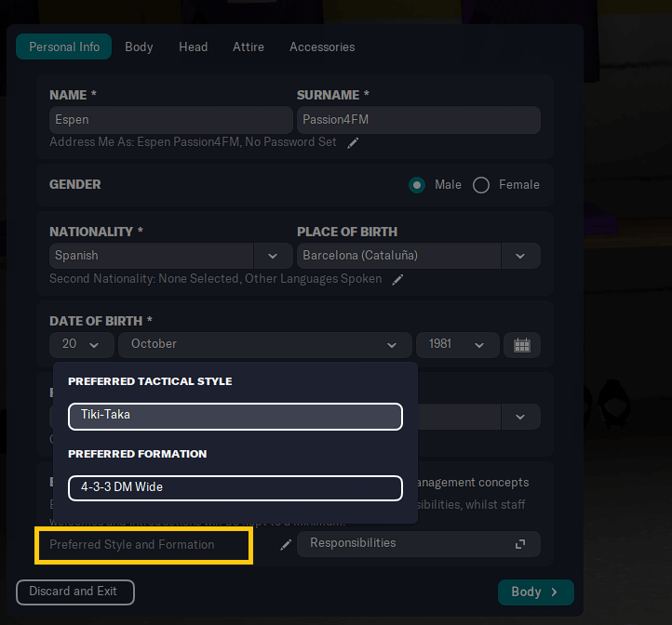The image size is (672, 625).
Task: Open the birth day dropdown showing 20
Action: point(81,344)
